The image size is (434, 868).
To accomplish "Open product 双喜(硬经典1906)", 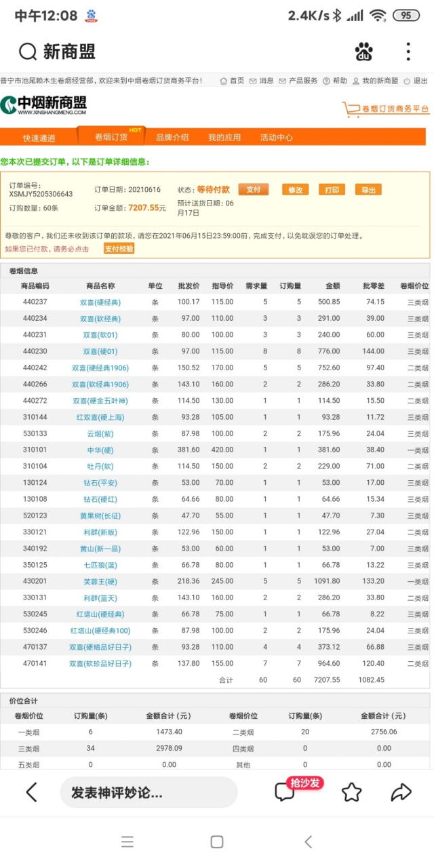I will coord(100,368).
